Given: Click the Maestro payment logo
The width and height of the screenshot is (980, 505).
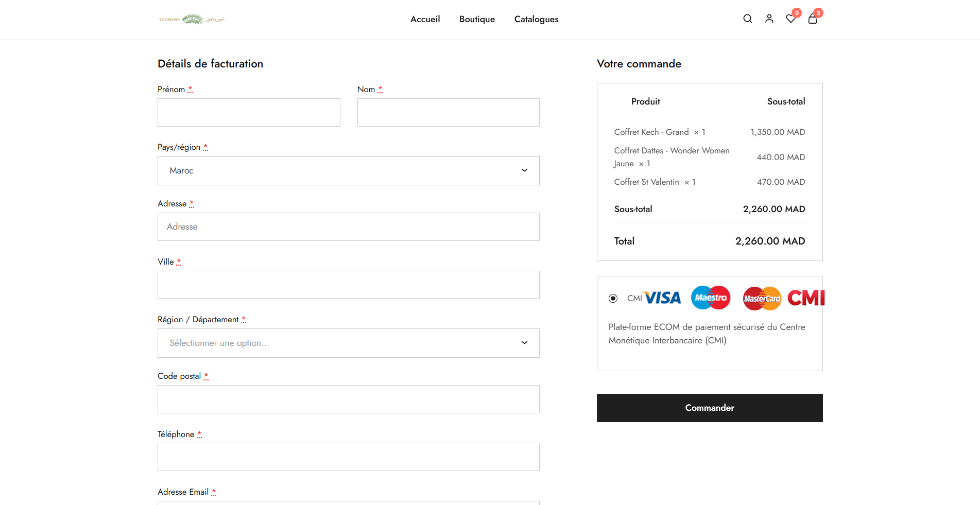Looking at the screenshot, I should click(x=711, y=298).
